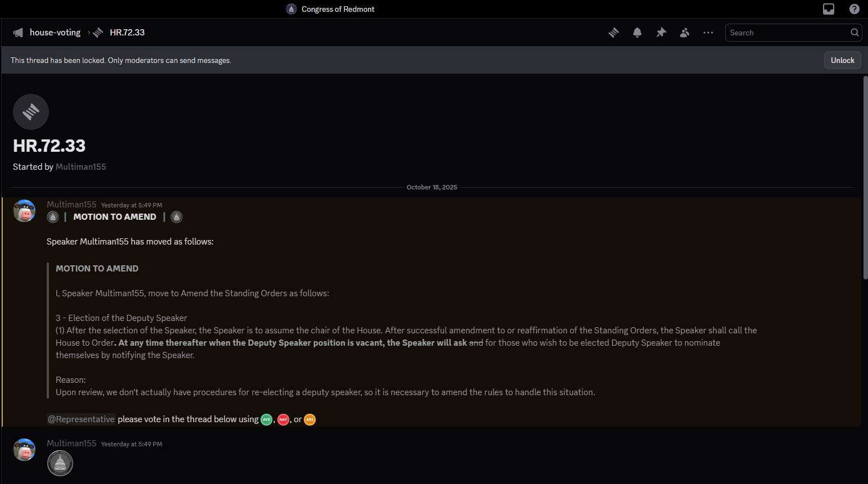Click the @Representative role mention
This screenshot has height=484, width=868.
[x=81, y=419]
